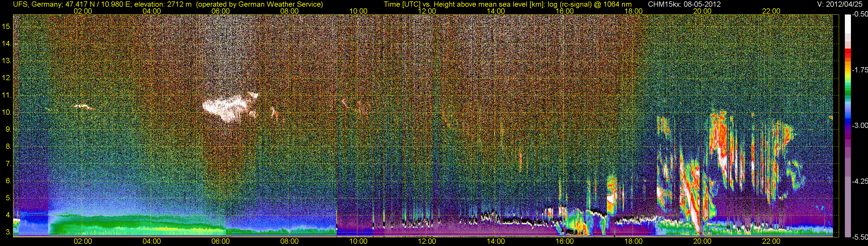Click the 22:00 label on the bottom time axis
868x246 pixels.
[771, 241]
